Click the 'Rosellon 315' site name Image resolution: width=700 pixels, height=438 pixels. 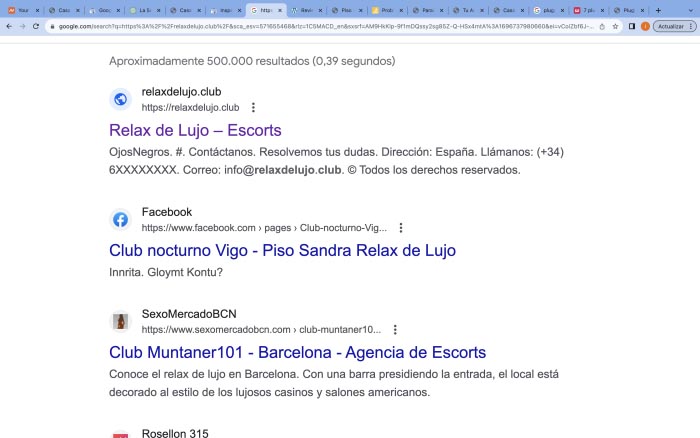(175, 433)
